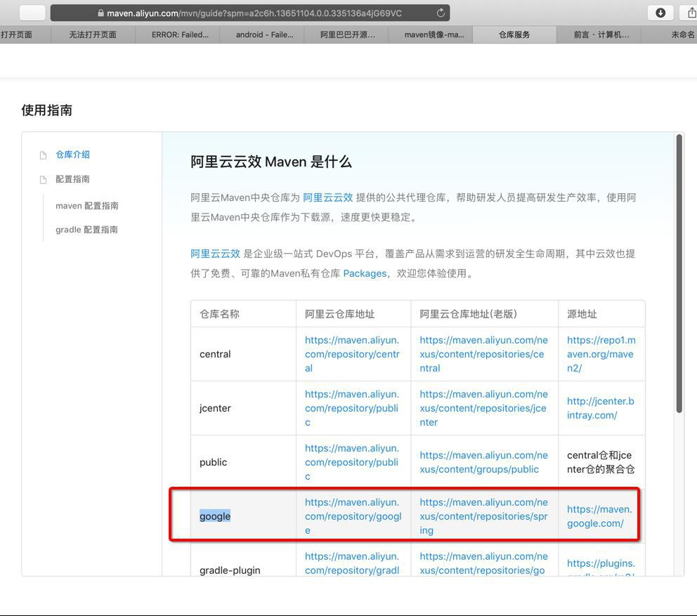The height and width of the screenshot is (616, 697).
Task: Click the lock icon in the address bar
Action: point(101,13)
